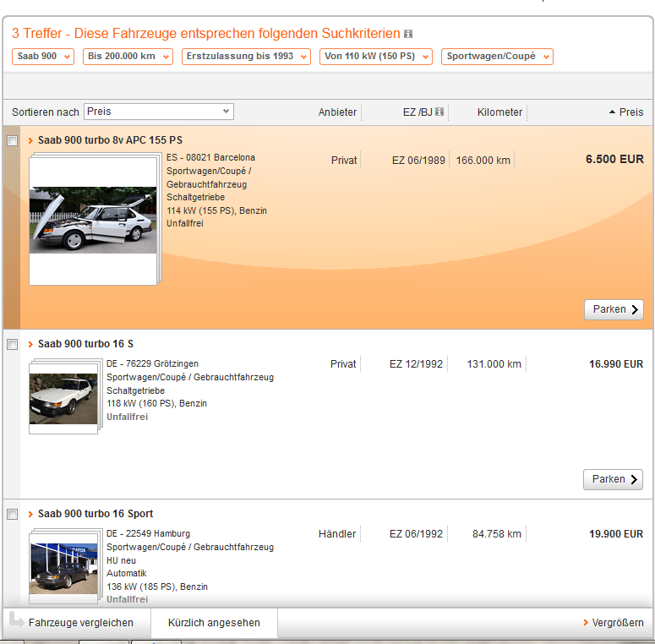Open the Kürzlich angesehen tab
This screenshot has width=655, height=644.
[214, 623]
